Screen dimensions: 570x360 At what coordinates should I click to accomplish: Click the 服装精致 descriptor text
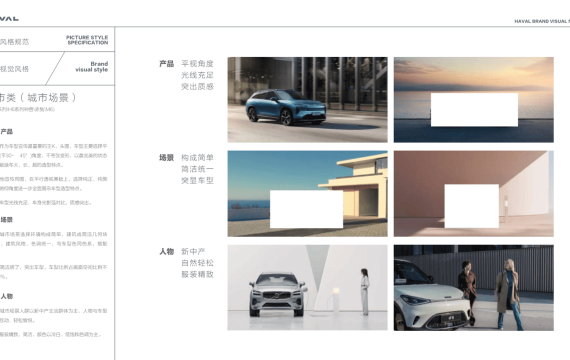pyautogui.click(x=197, y=274)
